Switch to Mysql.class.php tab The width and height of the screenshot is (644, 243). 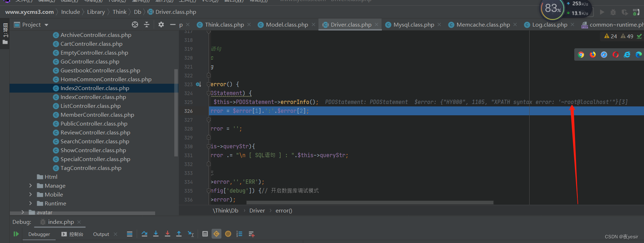point(413,24)
